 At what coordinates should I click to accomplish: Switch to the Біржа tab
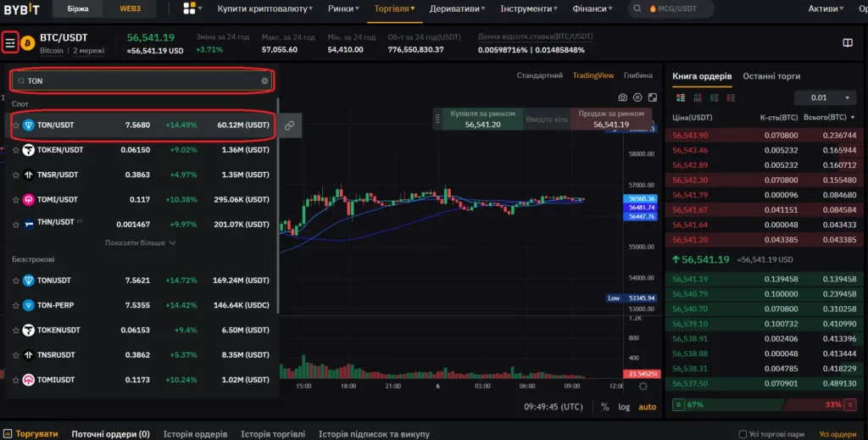(x=78, y=8)
